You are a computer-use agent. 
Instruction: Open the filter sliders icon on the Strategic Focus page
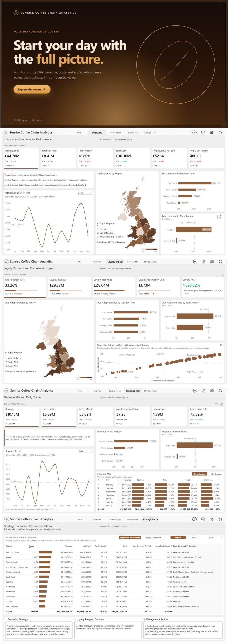(x=212, y=519)
